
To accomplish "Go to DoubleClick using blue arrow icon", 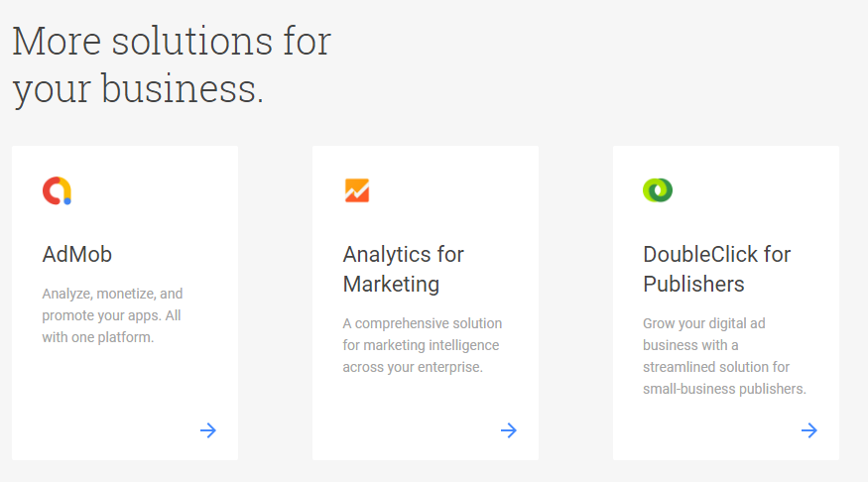I will click(809, 430).
